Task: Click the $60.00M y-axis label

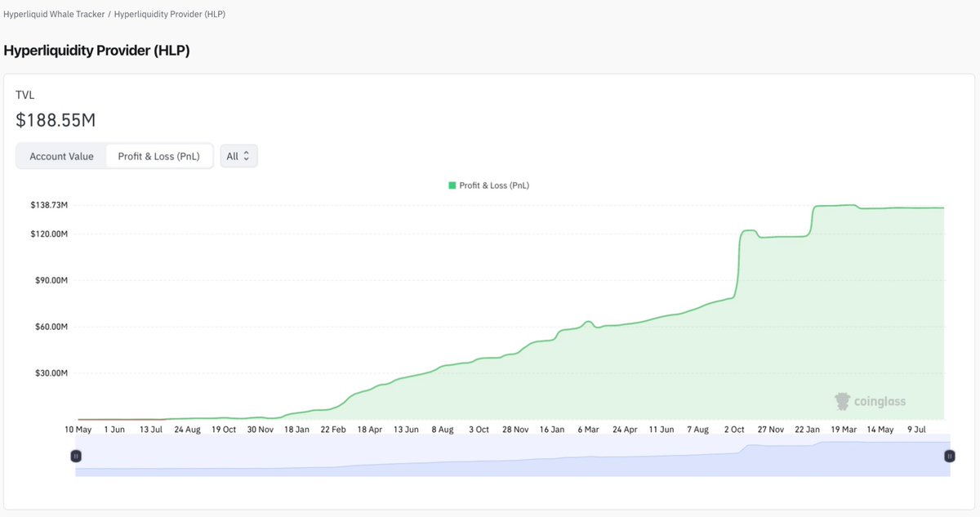Action: (x=51, y=327)
